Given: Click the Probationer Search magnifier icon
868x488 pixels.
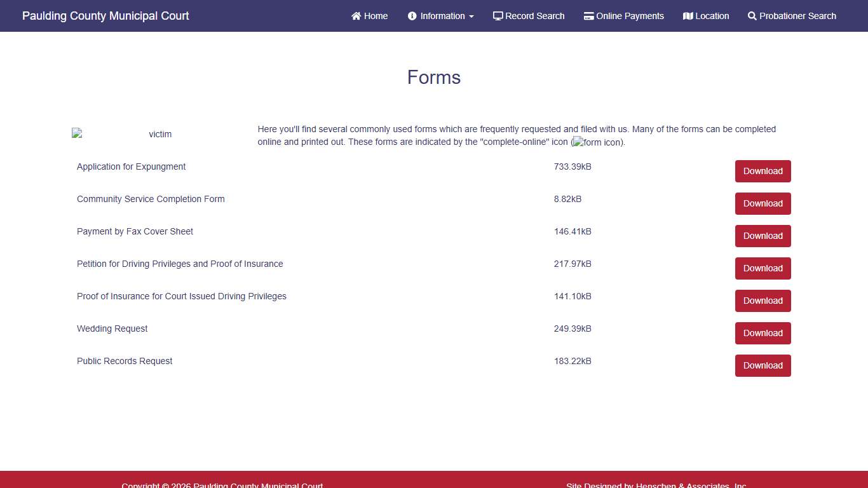Looking at the screenshot, I should [x=752, y=16].
